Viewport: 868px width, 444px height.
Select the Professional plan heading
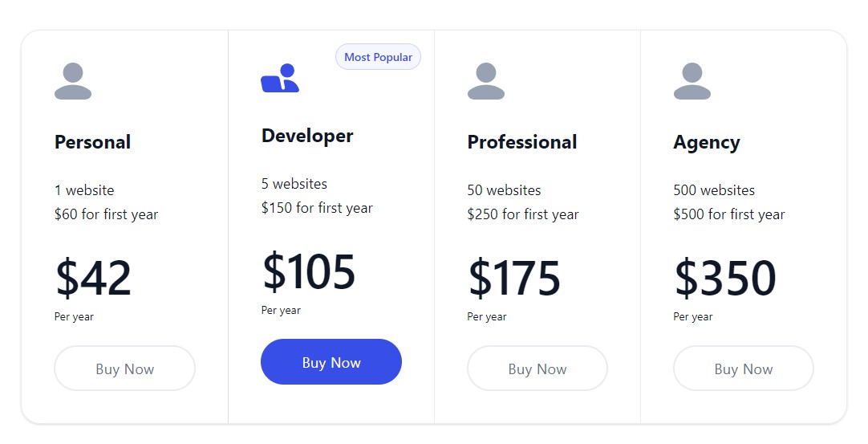click(x=522, y=142)
